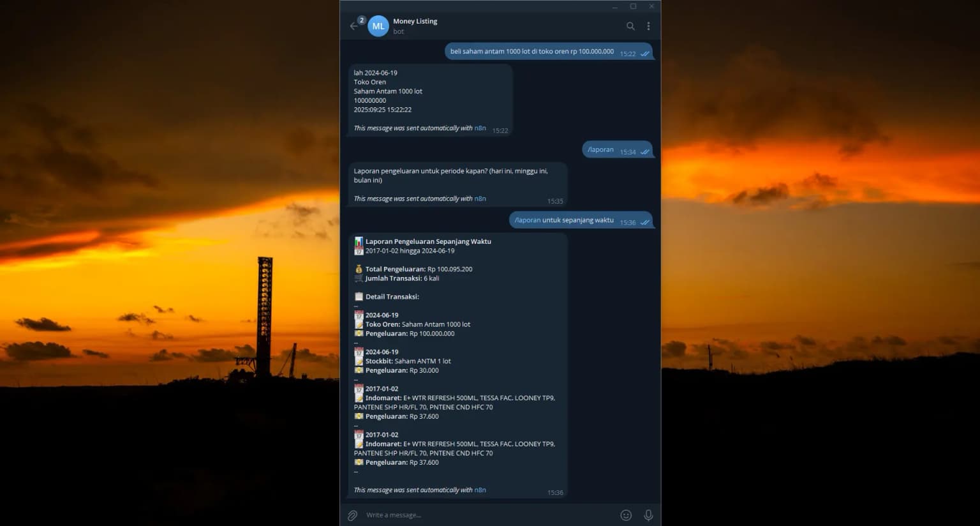This screenshot has height=526, width=980.
Task: Click '2025:09:25 15:22:22' timestamp line
Action: (383, 110)
